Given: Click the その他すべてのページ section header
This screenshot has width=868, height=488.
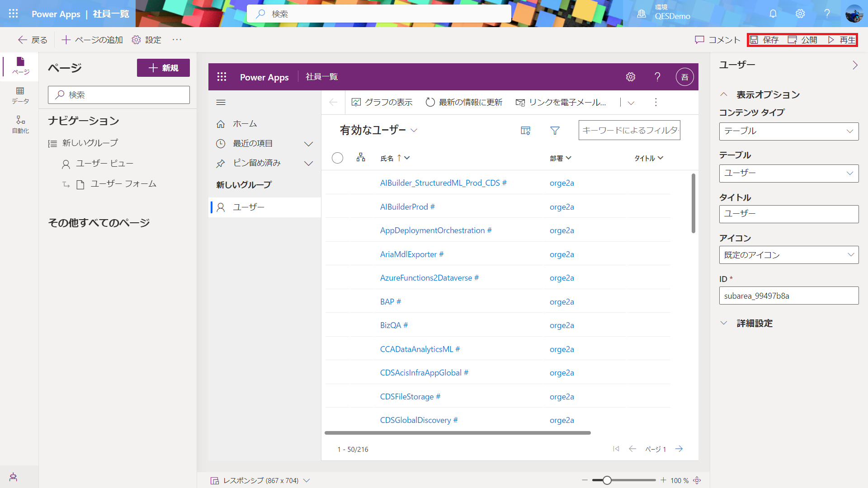Looking at the screenshot, I should coord(99,223).
